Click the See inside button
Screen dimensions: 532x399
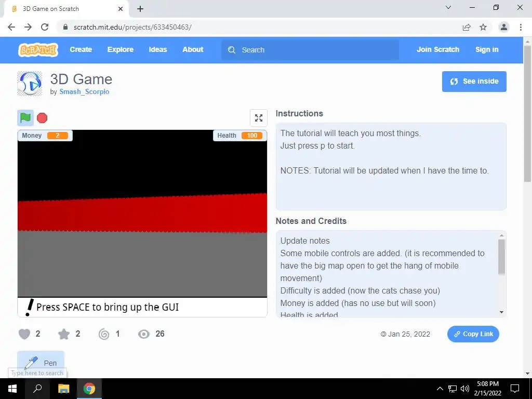click(474, 82)
